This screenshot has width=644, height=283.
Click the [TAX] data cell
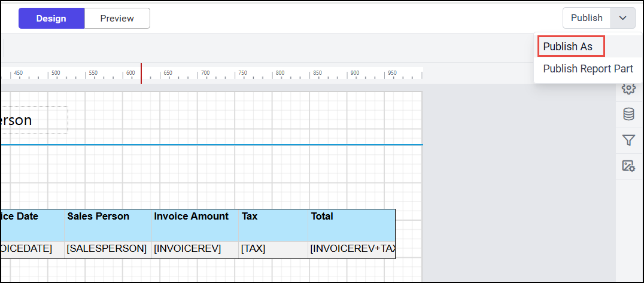273,249
